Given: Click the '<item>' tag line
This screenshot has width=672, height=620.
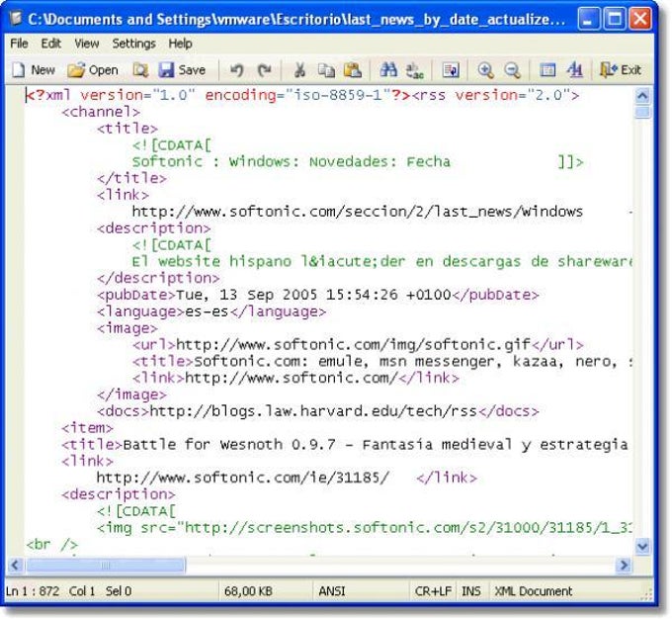Looking at the screenshot, I should point(87,427).
